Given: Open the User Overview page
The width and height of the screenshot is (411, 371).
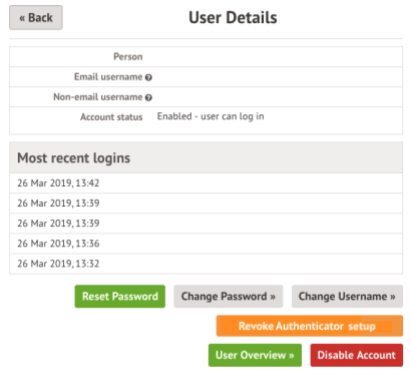Looking at the screenshot, I should (x=255, y=355).
